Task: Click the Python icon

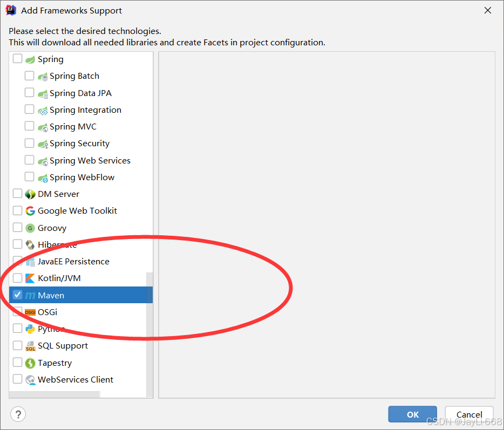Action: click(x=30, y=329)
